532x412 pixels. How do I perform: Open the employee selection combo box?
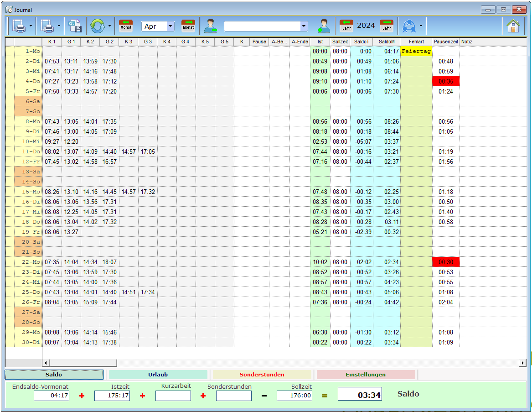(266, 26)
